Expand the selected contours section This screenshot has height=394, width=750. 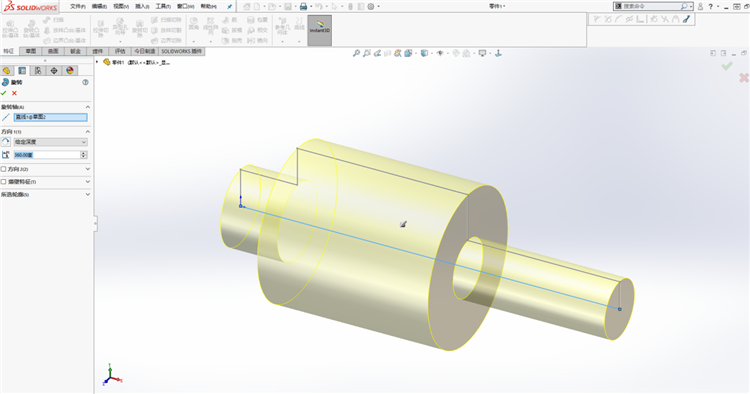point(88,195)
